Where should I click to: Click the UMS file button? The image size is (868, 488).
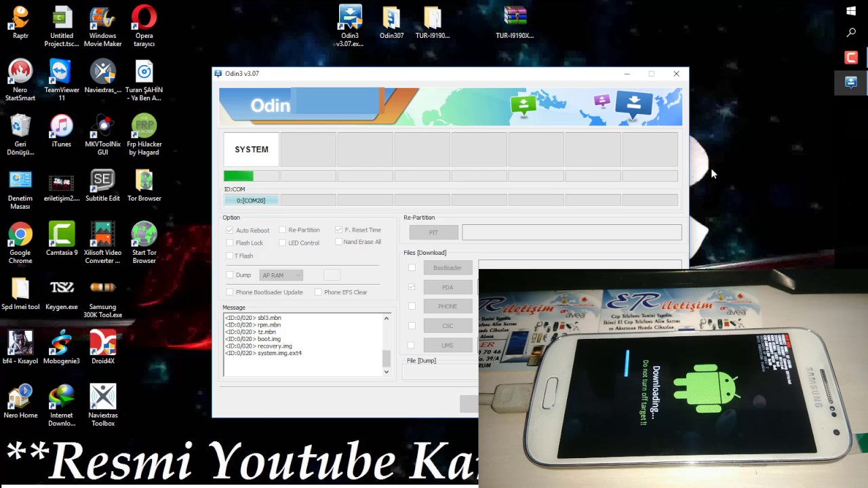click(448, 345)
